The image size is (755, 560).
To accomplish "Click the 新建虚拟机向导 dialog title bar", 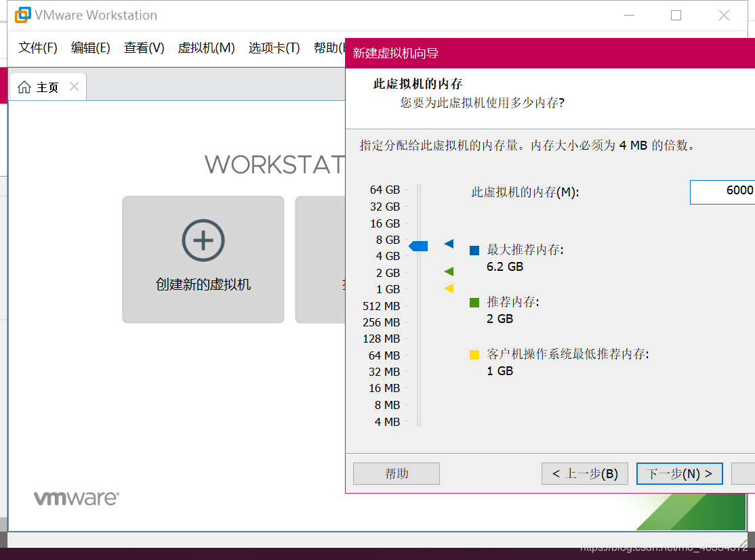I will tap(550, 53).
